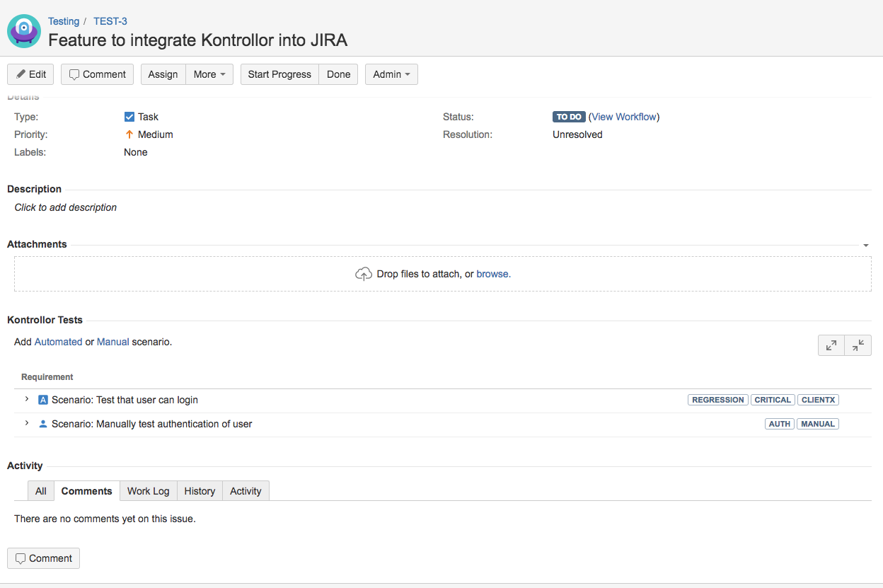The height and width of the screenshot is (588, 883).
Task: Click the Testing project avatar icon
Action: (x=24, y=30)
